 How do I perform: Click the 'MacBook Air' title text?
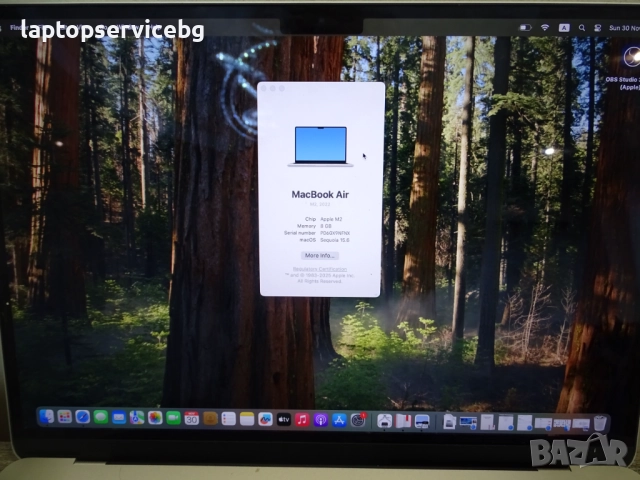(x=320, y=195)
